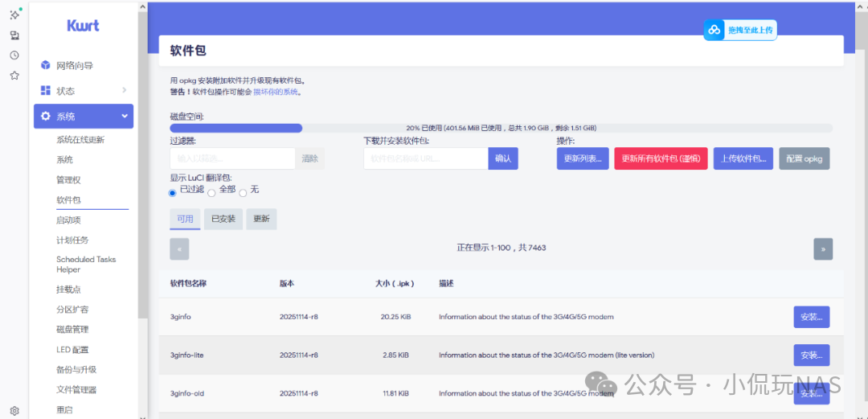Select the 全部 radio button
The image size is (868, 419).
[211, 193]
